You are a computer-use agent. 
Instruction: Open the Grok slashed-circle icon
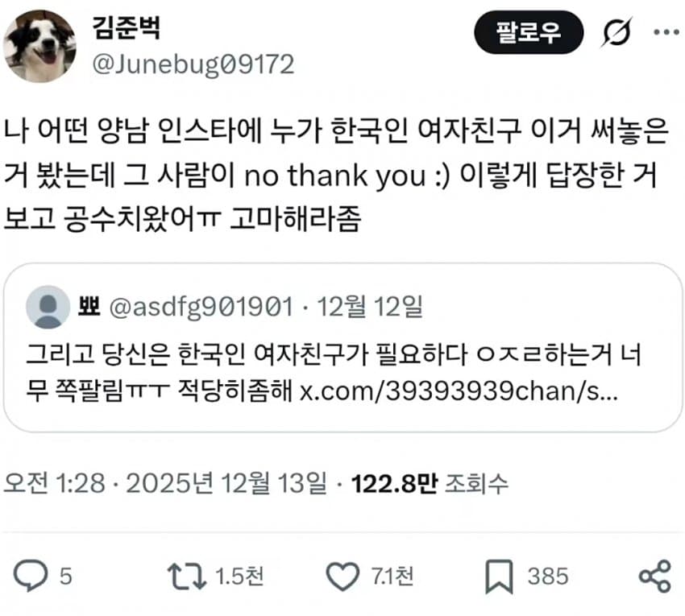click(616, 32)
